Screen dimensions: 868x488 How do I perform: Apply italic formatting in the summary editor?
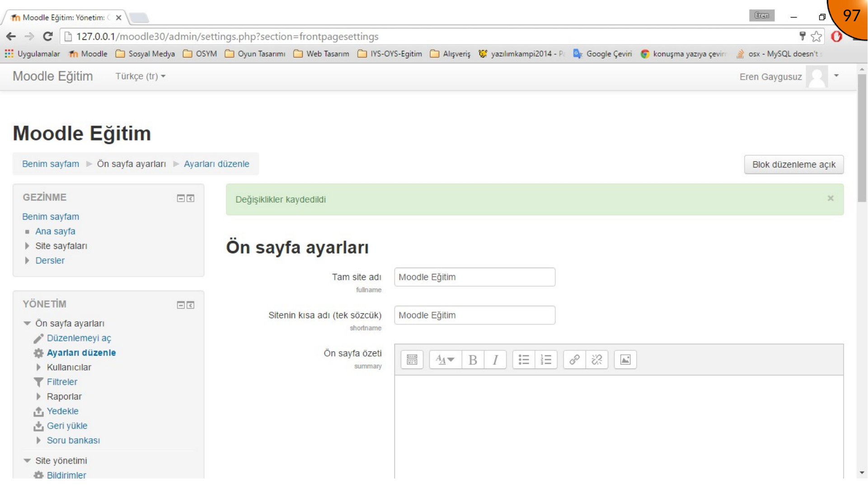click(x=495, y=360)
